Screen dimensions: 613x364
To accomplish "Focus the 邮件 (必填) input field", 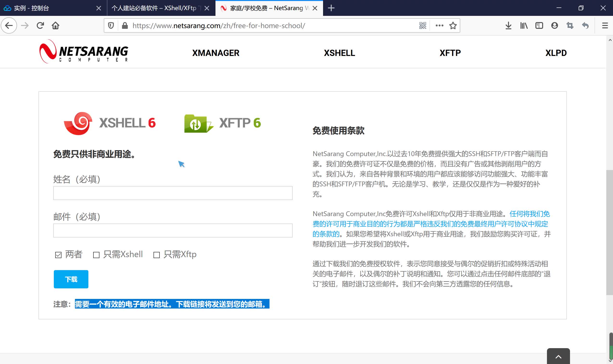I will coord(173,230).
